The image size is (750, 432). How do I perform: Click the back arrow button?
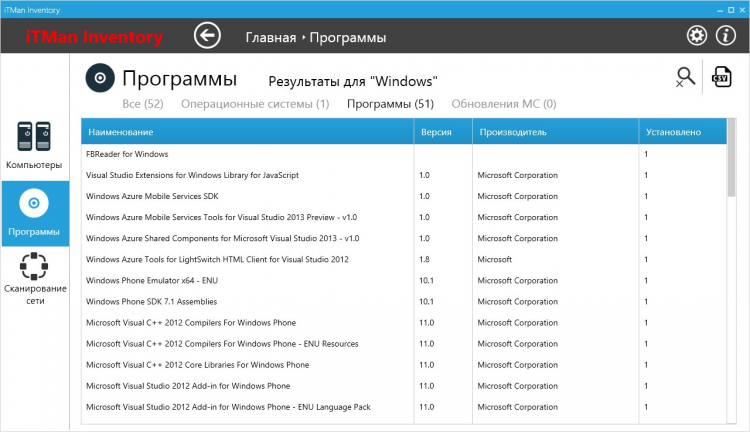207,35
